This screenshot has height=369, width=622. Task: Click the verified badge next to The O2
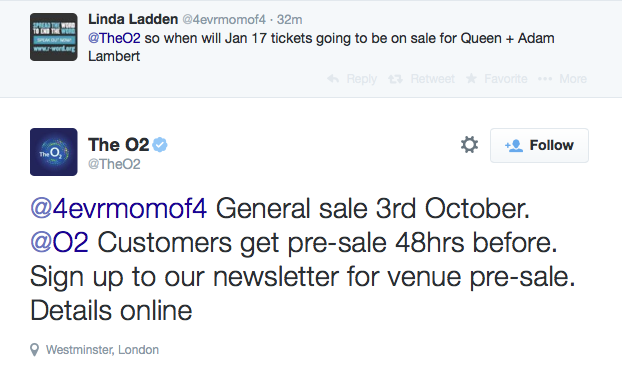160,145
